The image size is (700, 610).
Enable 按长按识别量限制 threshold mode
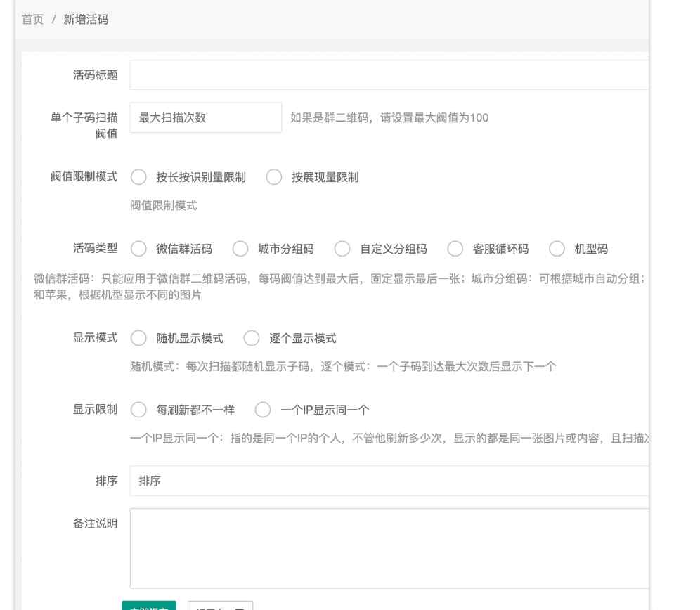point(138,177)
